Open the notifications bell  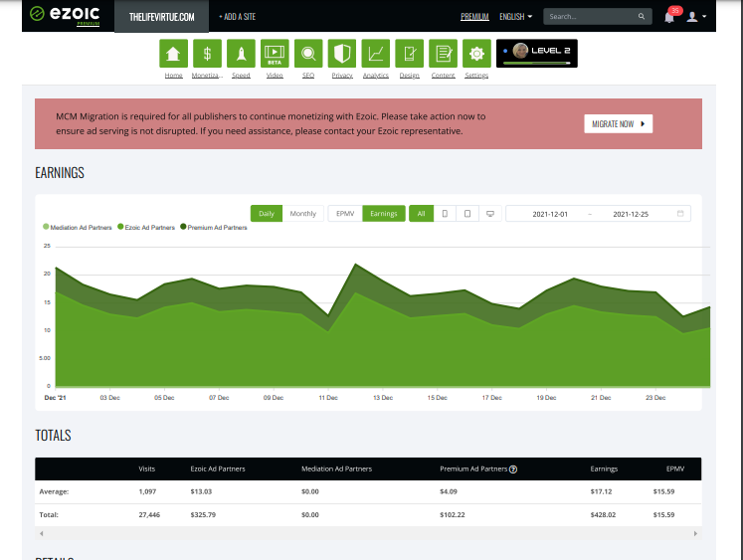pos(669,18)
